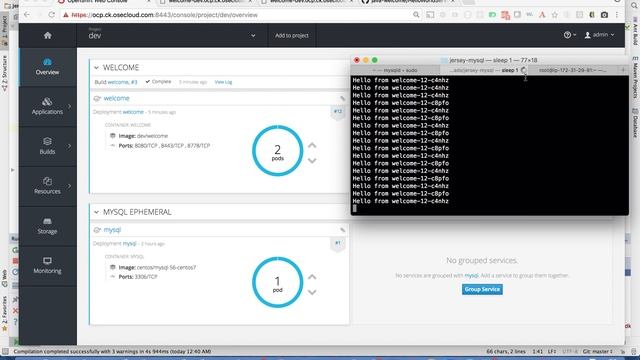Open View Log for the welcome build
This screenshot has height=360, width=640.
(223, 82)
